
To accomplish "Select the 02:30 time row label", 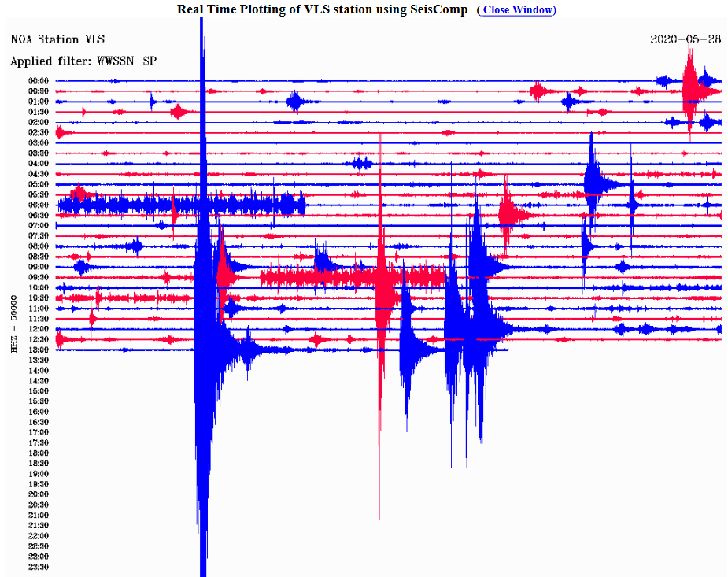I will 39,132.
